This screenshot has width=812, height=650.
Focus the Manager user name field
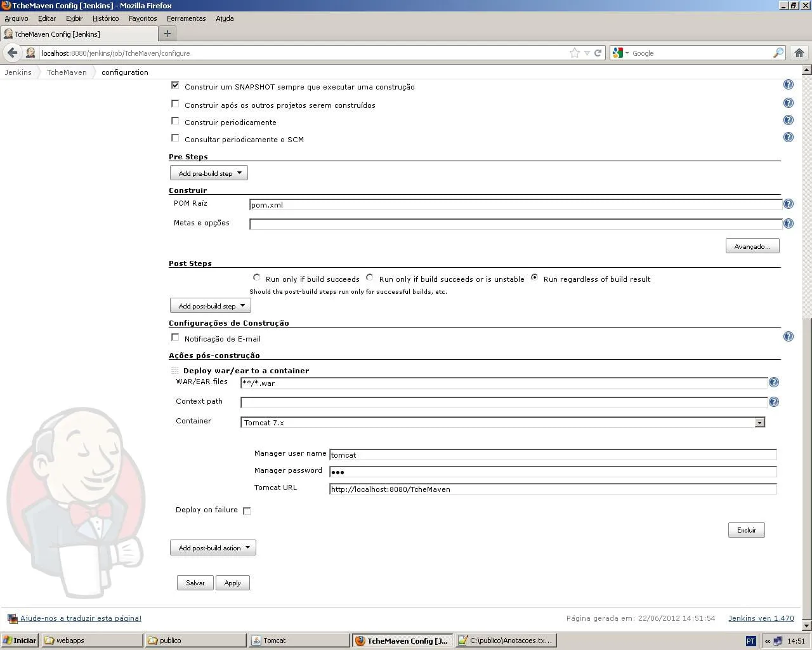point(553,454)
